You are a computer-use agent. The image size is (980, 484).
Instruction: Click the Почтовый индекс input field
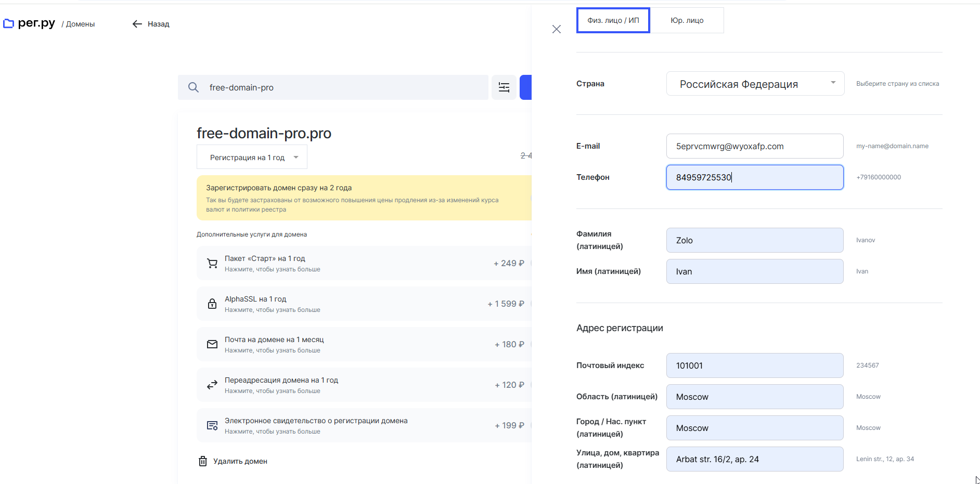click(754, 365)
